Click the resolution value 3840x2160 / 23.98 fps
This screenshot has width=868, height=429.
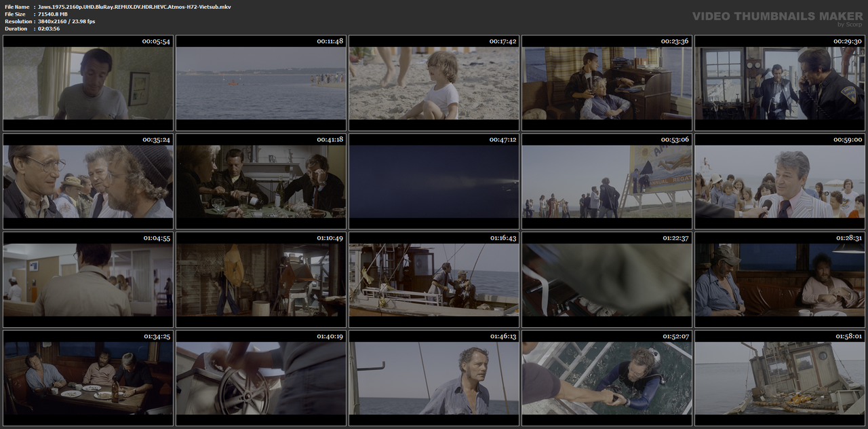click(66, 22)
